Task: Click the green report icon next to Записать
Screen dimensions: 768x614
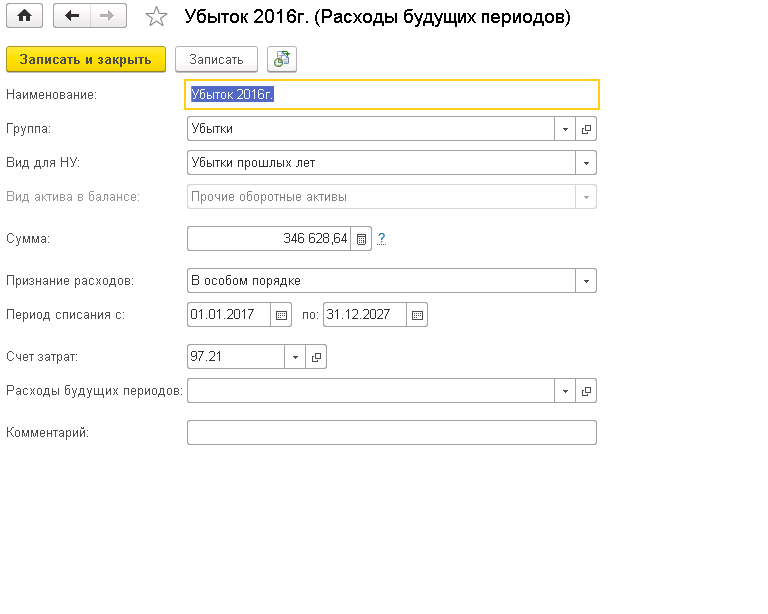Action: (x=282, y=60)
